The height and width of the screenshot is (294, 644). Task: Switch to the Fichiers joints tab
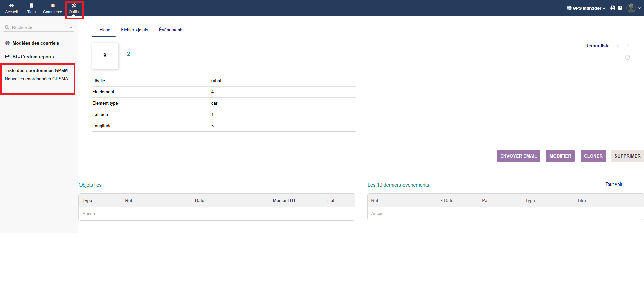[135, 30]
